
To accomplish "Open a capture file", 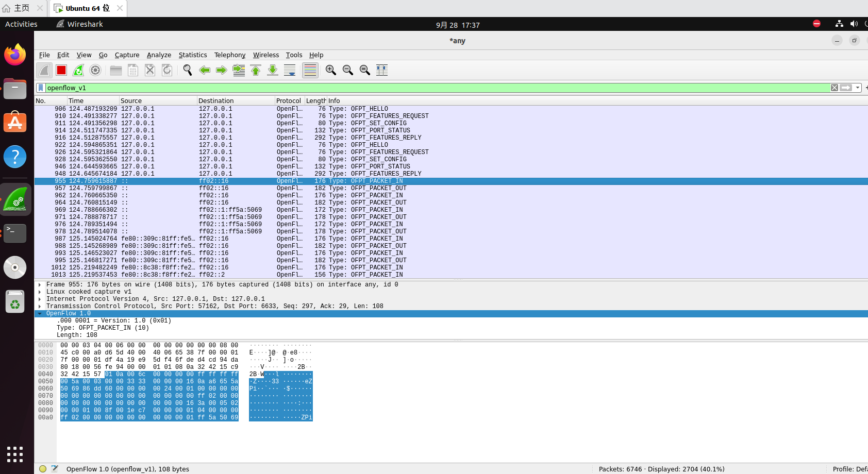I will (116, 70).
